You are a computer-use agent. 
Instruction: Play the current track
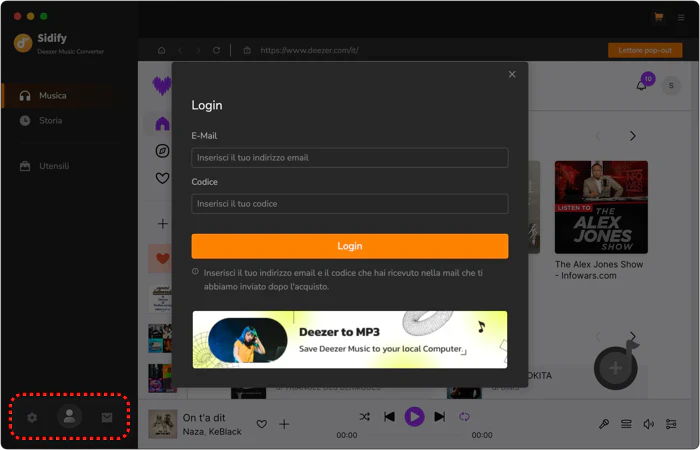click(x=414, y=417)
